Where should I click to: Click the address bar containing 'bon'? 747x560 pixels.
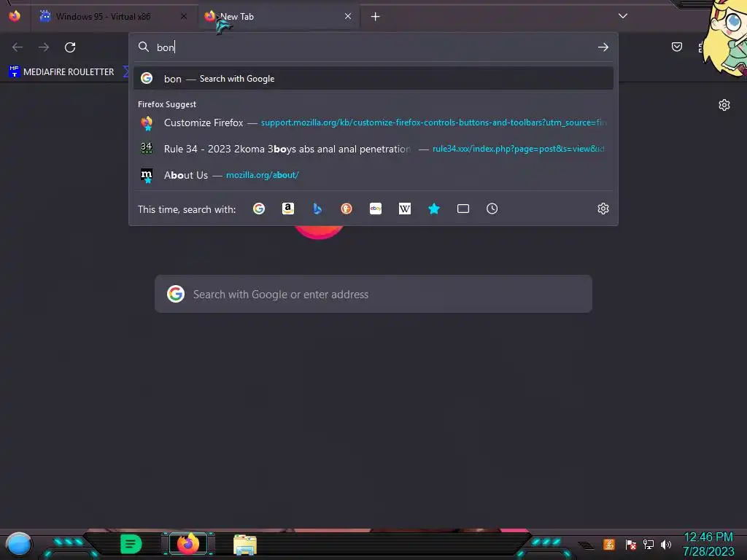coord(373,47)
